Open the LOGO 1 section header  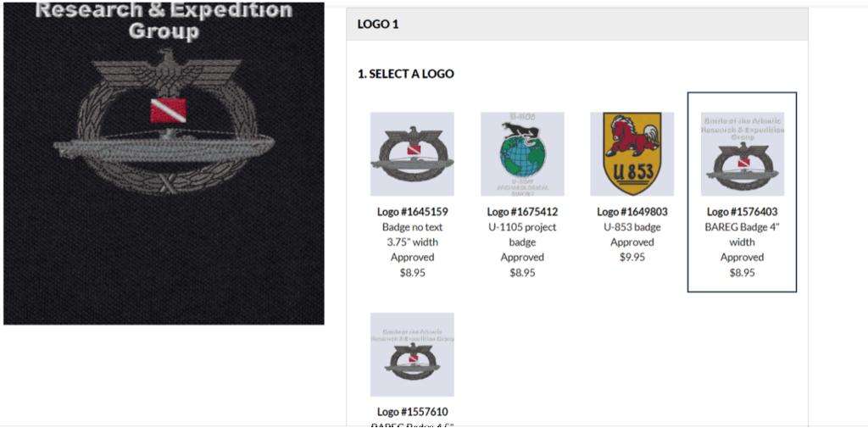(577, 25)
